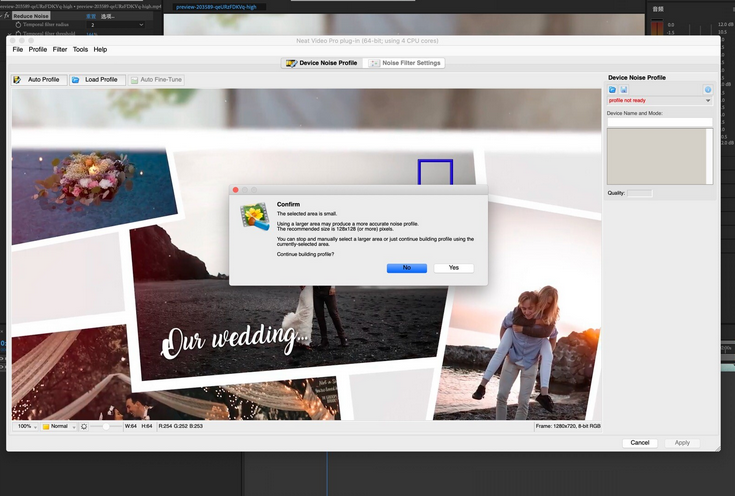Close the Confirm dialog with red button
Viewport: 735px width, 496px height.
(236, 190)
